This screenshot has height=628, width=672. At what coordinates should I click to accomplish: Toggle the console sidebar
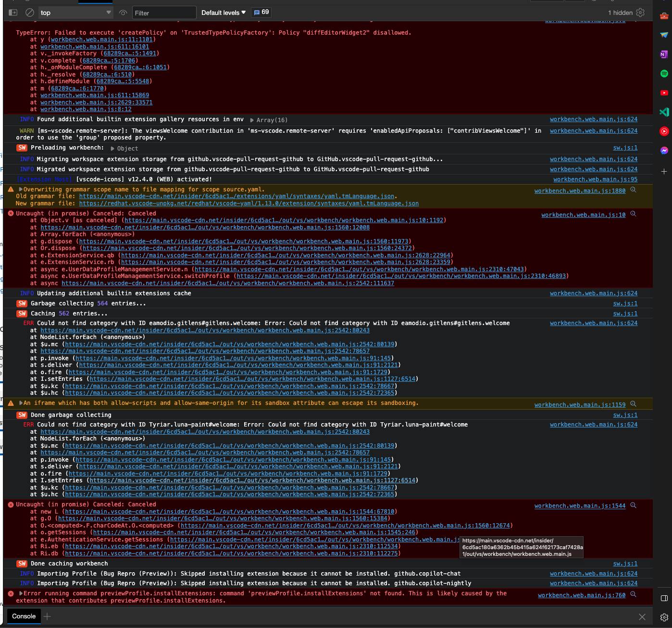(x=12, y=13)
